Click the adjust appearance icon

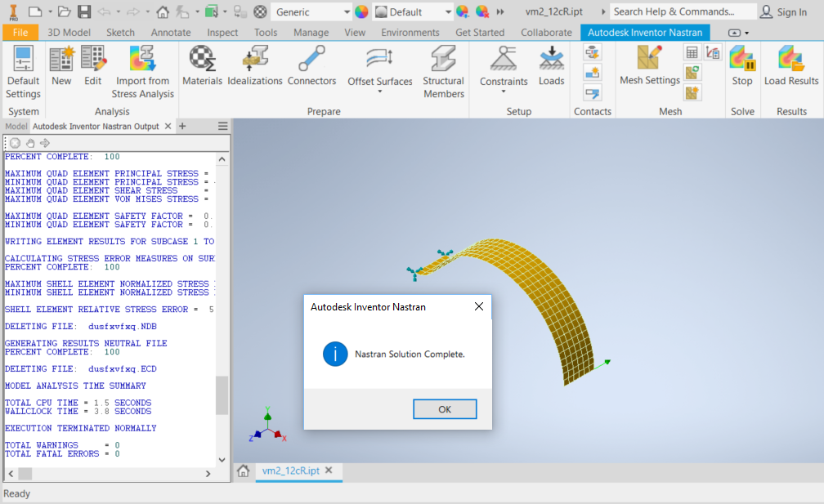coord(463,11)
